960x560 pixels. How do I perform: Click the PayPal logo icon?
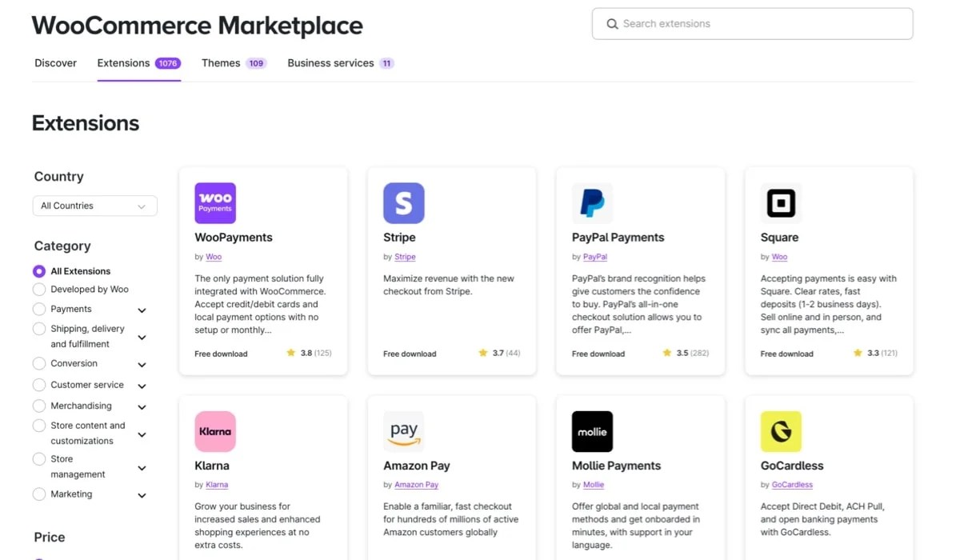pos(592,202)
